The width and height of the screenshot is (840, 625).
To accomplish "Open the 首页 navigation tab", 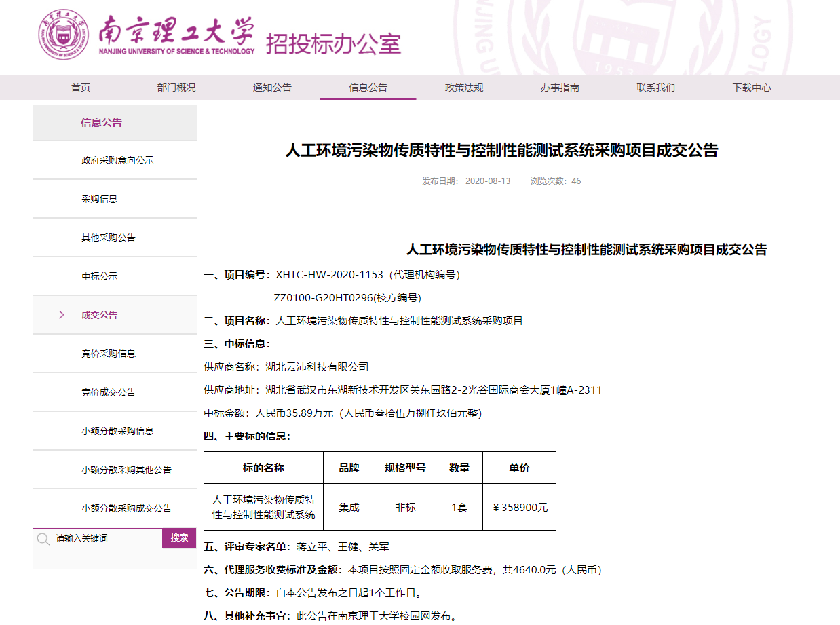I will point(81,88).
